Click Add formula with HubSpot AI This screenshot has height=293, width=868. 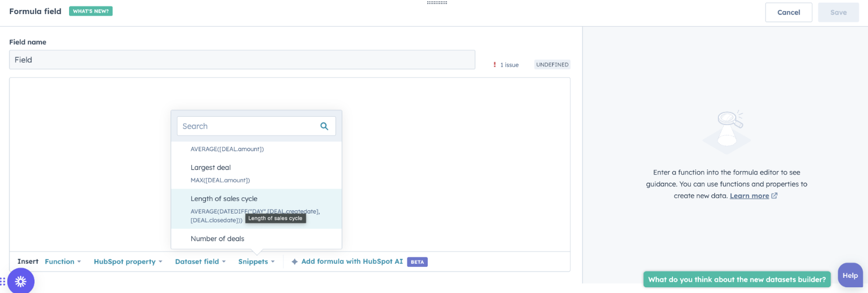[x=352, y=262]
